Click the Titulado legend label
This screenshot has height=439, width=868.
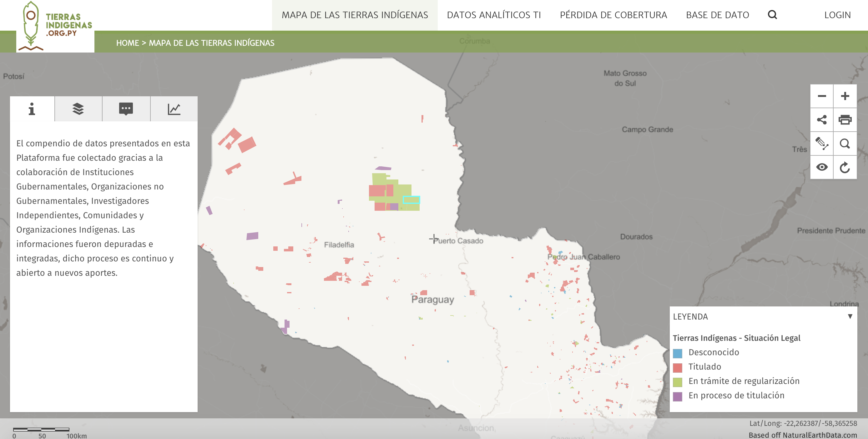click(x=704, y=366)
